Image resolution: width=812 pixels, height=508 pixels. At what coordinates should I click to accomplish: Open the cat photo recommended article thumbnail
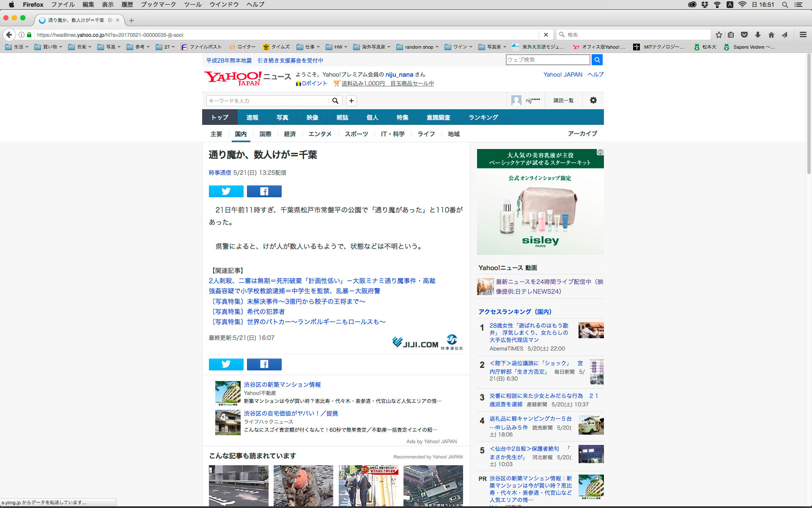point(303,485)
